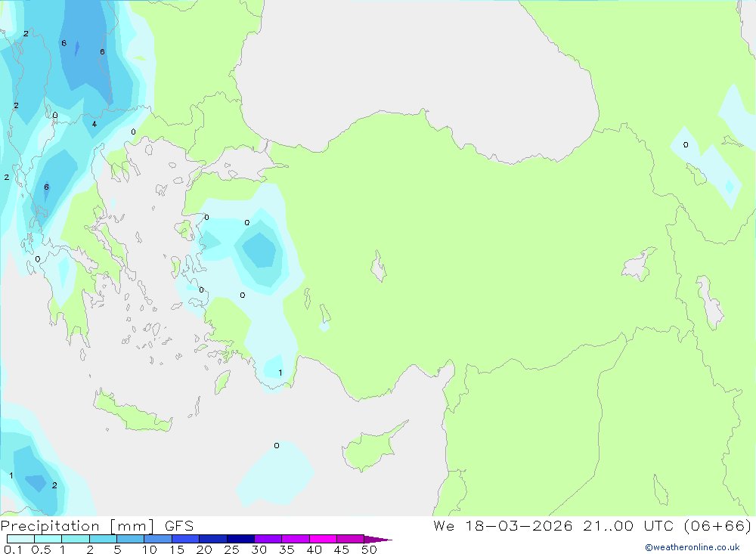Pick the 5–10 mm legend color swatch
Viewport: 756px width, 554px height.
(131, 539)
